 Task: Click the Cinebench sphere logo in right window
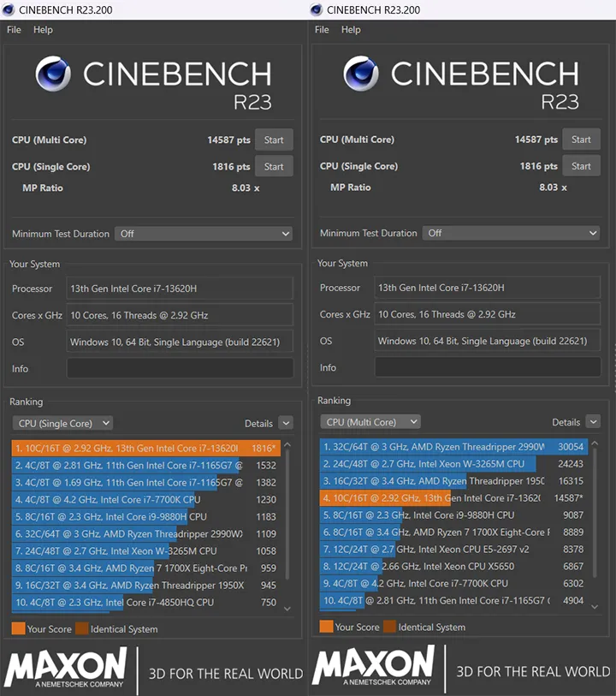[361, 74]
